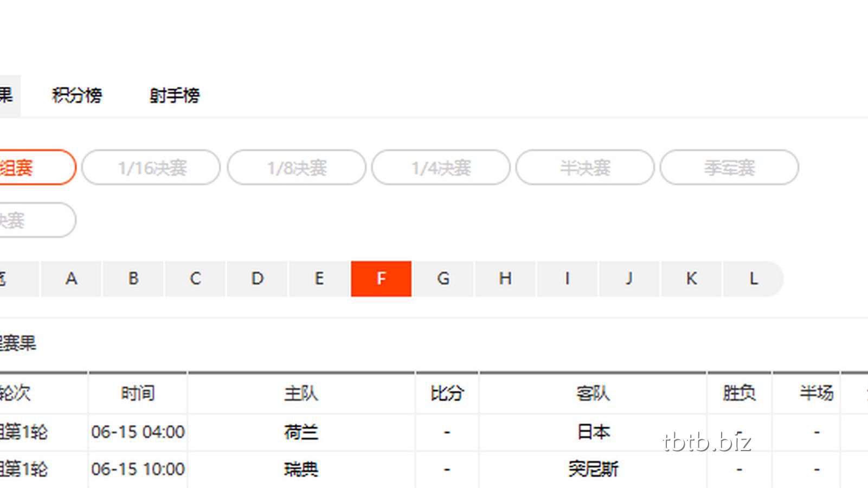Screen dimensions: 868x488
Task: Click away team 日本
Action: [x=593, y=432]
